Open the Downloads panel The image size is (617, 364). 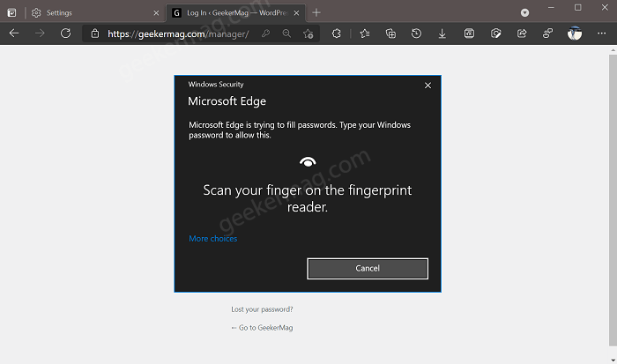point(442,33)
